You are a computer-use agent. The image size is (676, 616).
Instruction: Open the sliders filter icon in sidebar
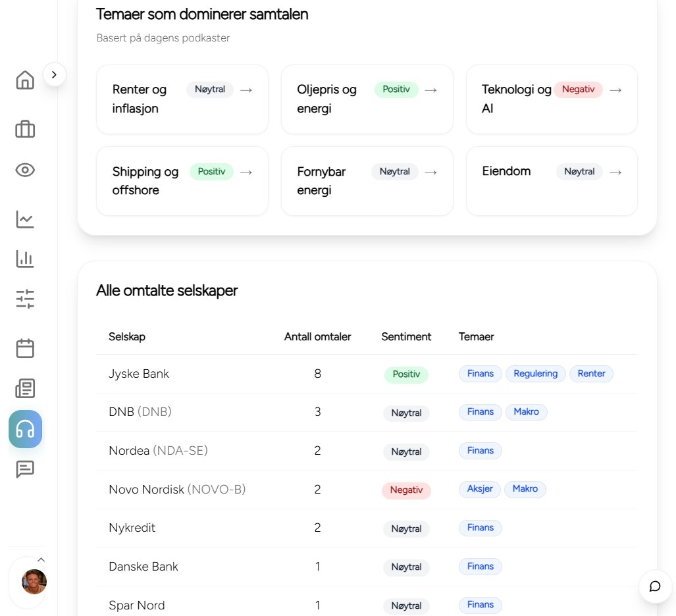coord(25,299)
